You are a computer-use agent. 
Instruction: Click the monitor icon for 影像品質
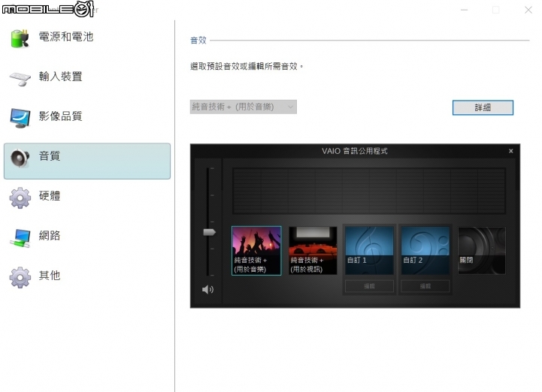[20, 118]
